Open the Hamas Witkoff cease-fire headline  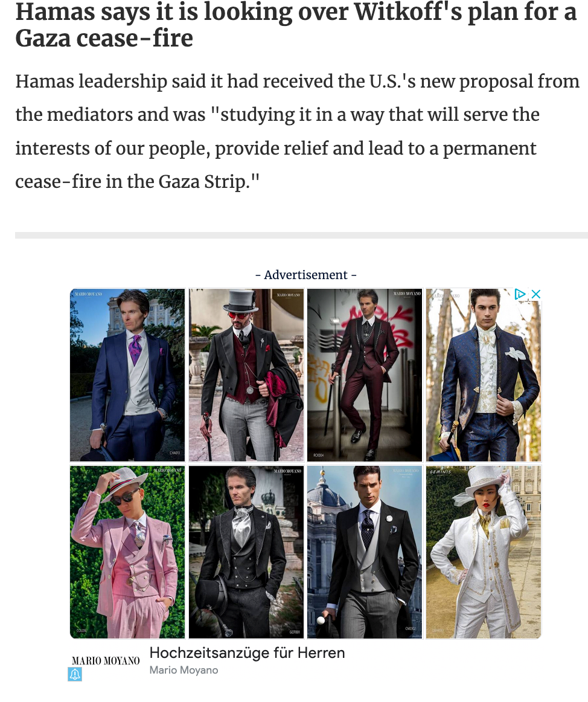[296, 25]
